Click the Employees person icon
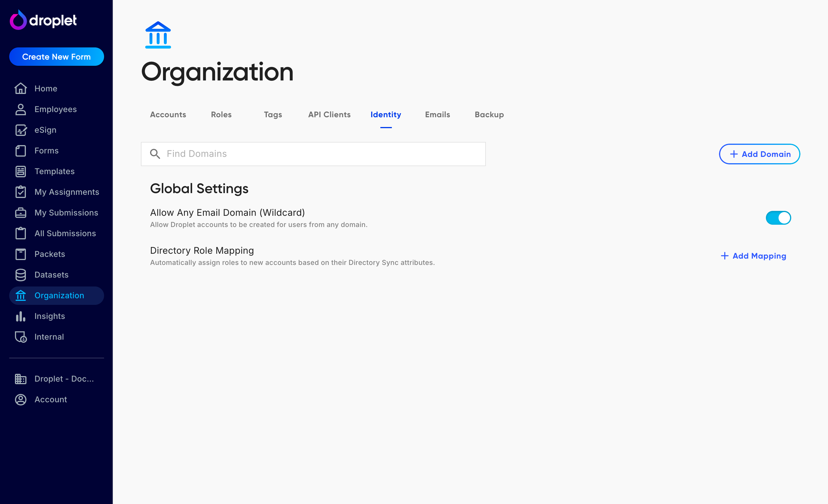This screenshot has height=504, width=828. pyautogui.click(x=20, y=109)
